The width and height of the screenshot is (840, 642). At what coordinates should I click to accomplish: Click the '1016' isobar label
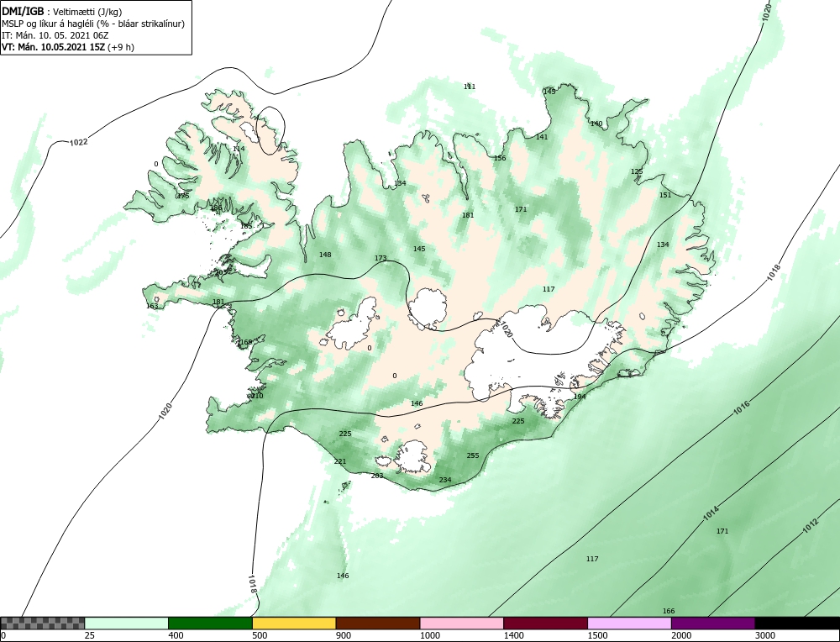tap(742, 408)
